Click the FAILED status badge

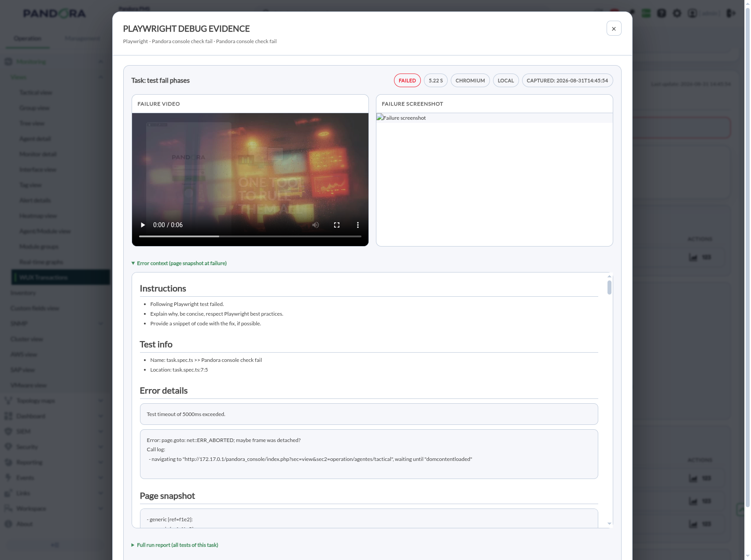(x=407, y=81)
